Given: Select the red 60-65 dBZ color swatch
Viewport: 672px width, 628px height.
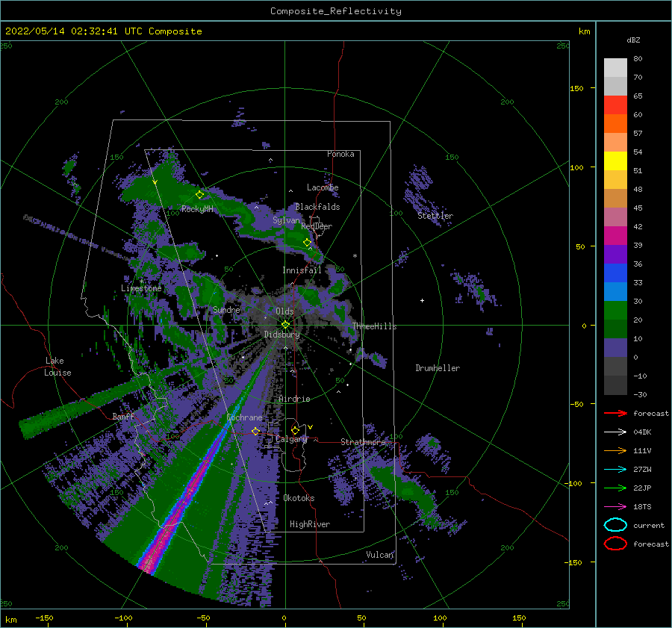Looking at the screenshot, I should click(615, 105).
